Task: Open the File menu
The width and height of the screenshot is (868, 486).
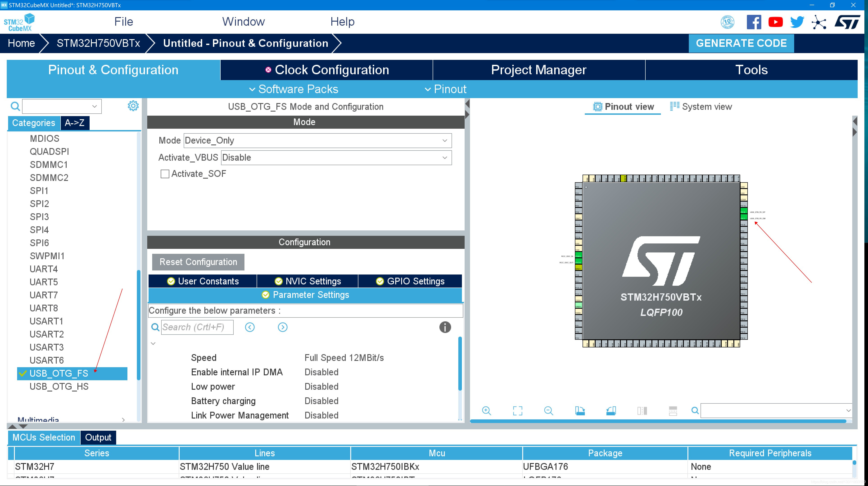Action: coord(123,22)
